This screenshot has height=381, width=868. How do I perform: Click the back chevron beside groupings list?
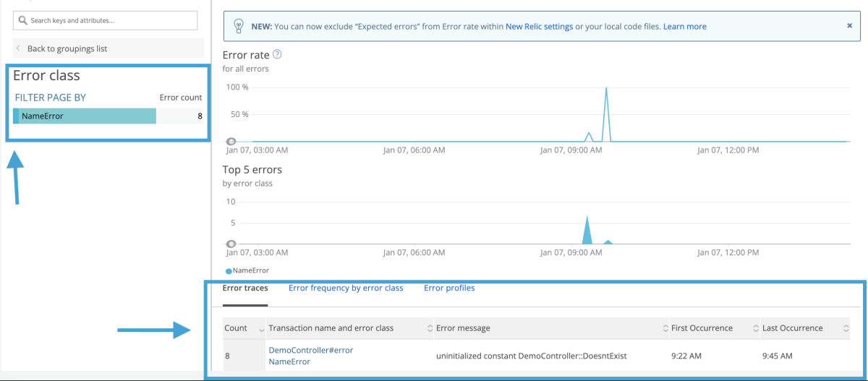tap(18, 48)
